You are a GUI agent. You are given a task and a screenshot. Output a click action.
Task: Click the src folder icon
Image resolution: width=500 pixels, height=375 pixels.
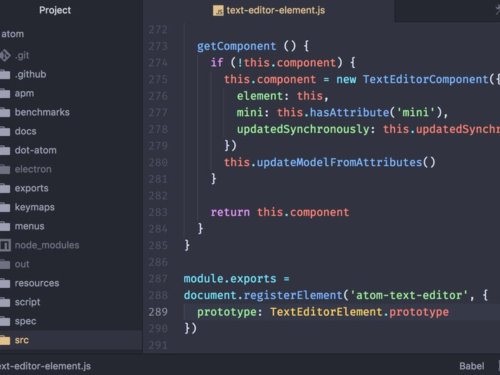5,340
